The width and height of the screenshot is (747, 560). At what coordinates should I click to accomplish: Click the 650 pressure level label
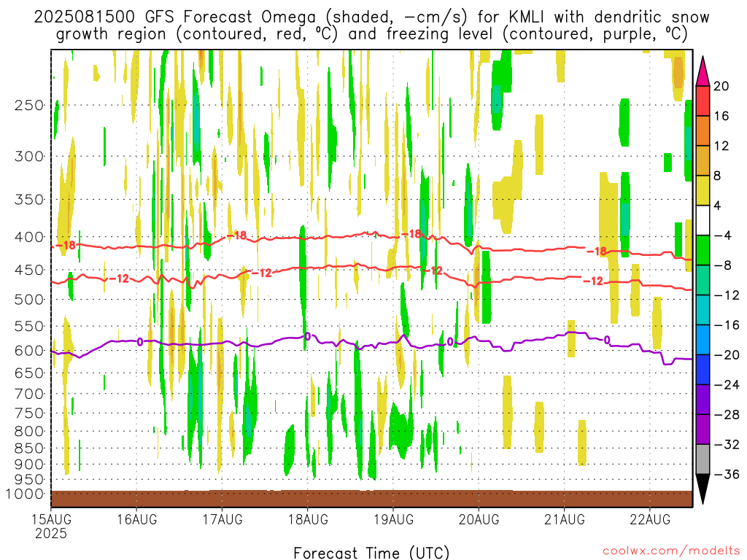(x=29, y=373)
